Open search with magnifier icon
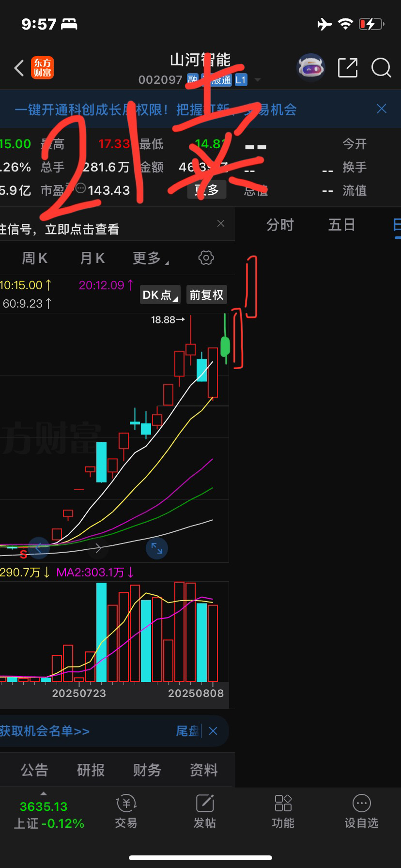This screenshot has height=868, width=401. coord(381,68)
